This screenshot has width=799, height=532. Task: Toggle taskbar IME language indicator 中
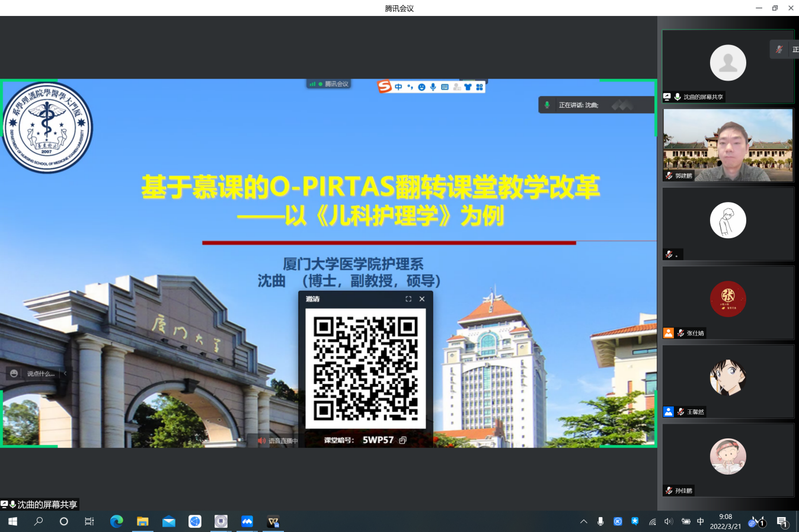click(x=701, y=521)
